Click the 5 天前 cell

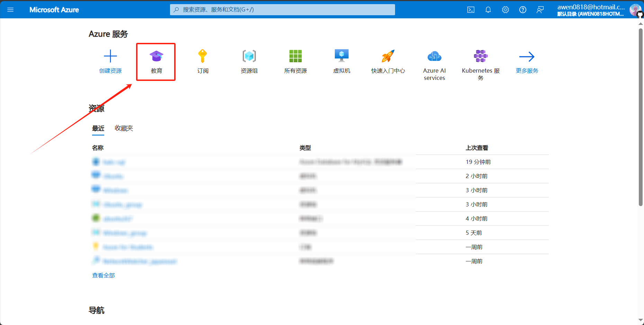tap(474, 233)
